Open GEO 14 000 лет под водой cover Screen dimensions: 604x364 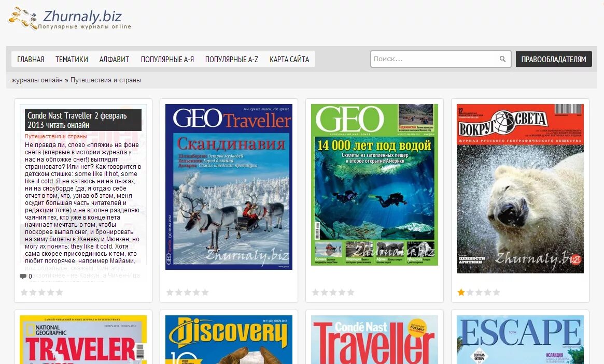374,185
